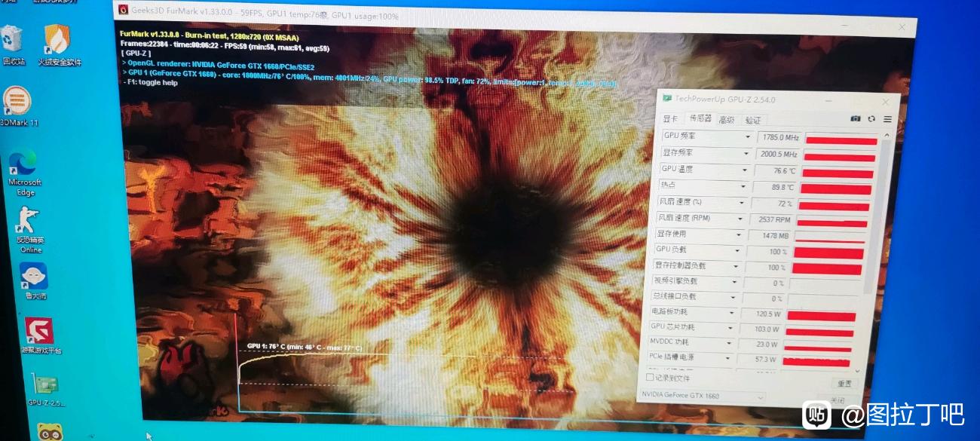Image resolution: width=980 pixels, height=441 pixels.
Task: Go to the 验证 tab in GPU-Z
Action: click(x=753, y=120)
